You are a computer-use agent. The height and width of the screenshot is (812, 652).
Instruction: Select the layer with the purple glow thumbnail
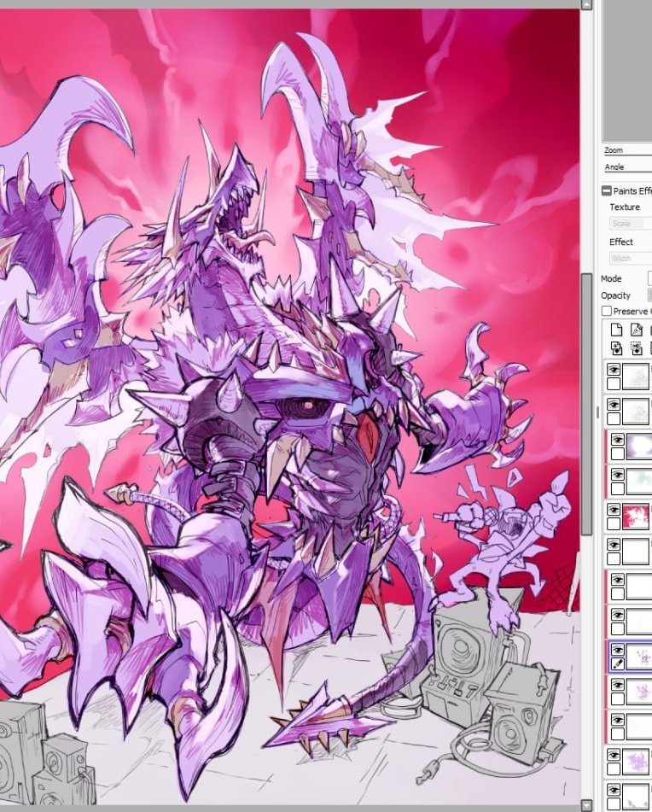[638, 447]
